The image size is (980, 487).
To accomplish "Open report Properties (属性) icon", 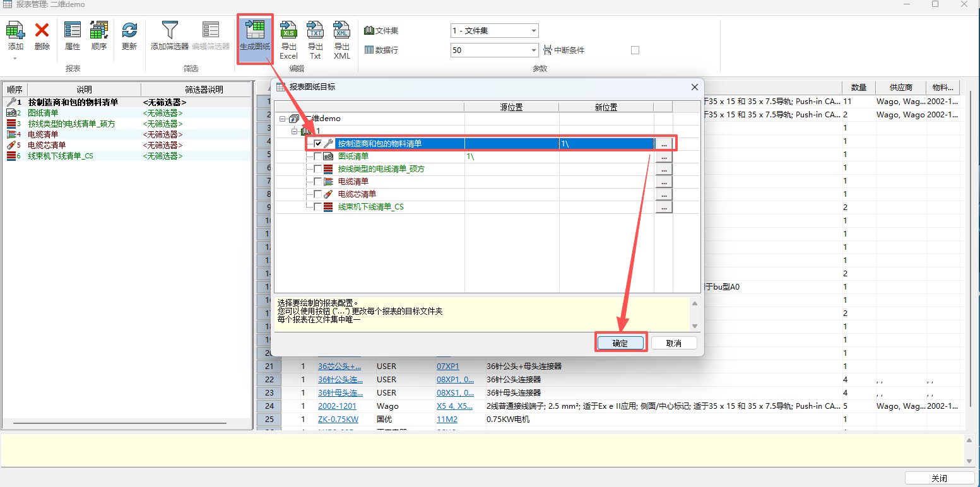I will coord(73,30).
